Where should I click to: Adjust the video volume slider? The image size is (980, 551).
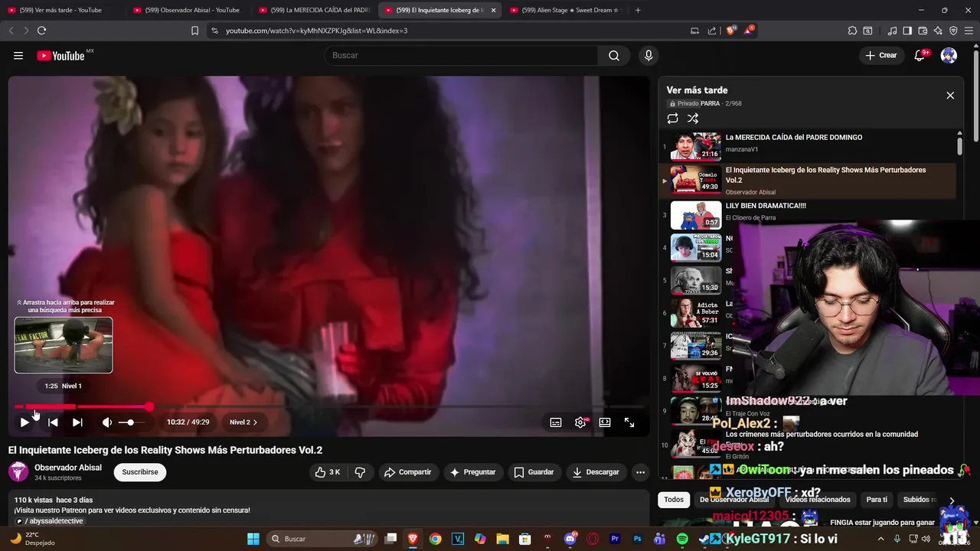(130, 422)
